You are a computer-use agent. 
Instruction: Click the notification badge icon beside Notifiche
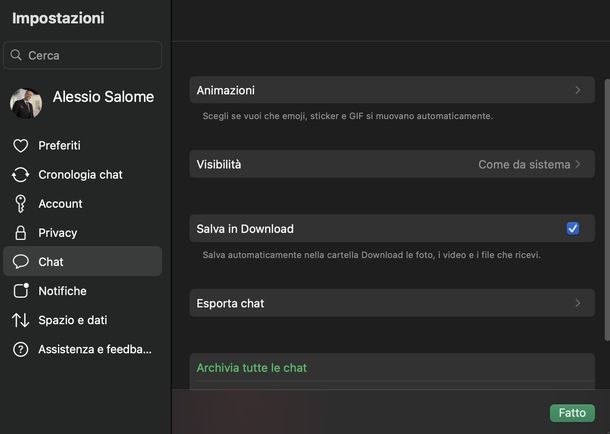pos(21,290)
